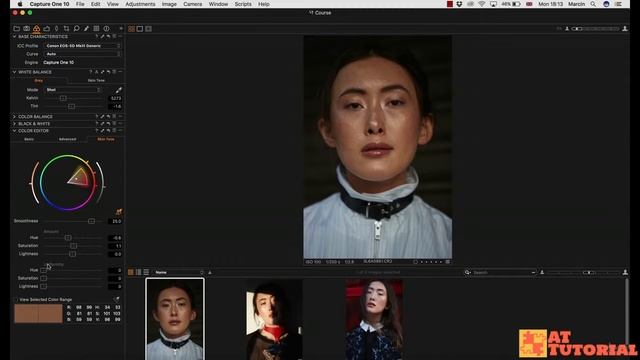This screenshot has width=640, height=360.
Task: Copy Base Characteristics adjustments arrow icon
Action: point(102,36)
